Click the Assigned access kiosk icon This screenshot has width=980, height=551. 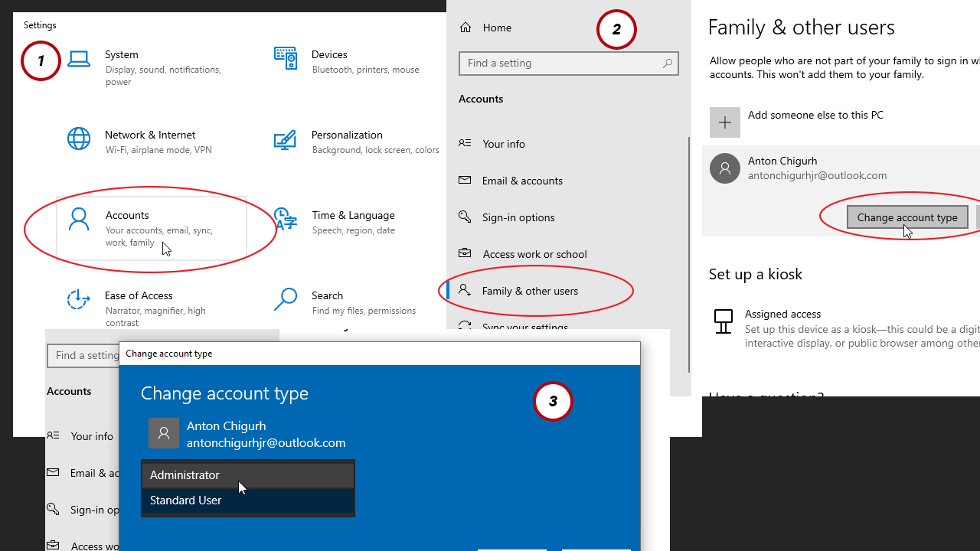(724, 321)
